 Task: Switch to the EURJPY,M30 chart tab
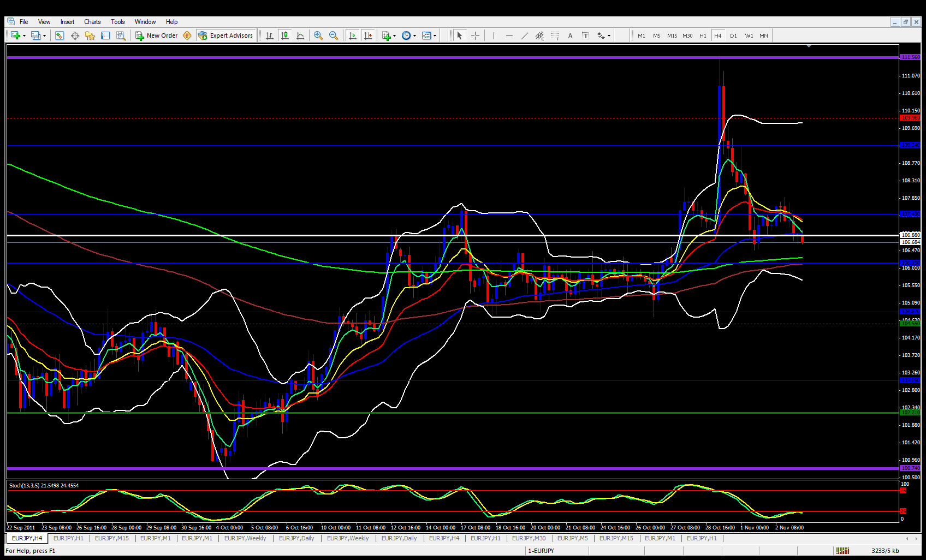[x=529, y=538]
